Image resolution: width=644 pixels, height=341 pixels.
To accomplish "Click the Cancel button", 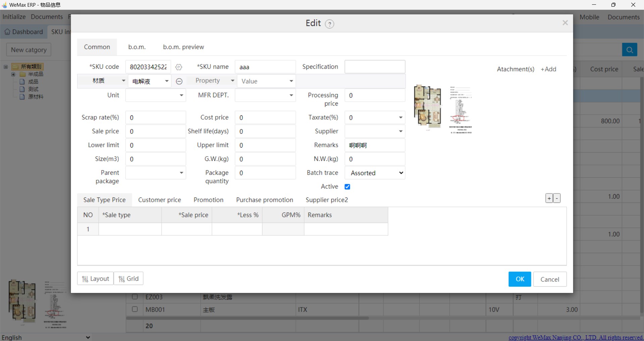I will 550,279.
